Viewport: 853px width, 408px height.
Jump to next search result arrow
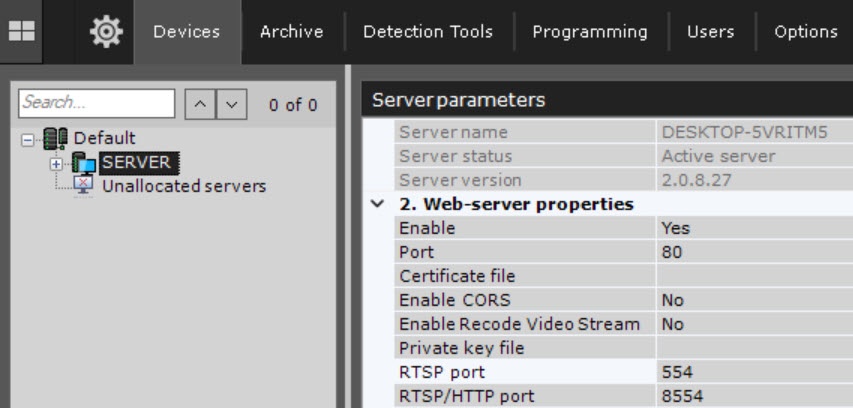(x=232, y=104)
